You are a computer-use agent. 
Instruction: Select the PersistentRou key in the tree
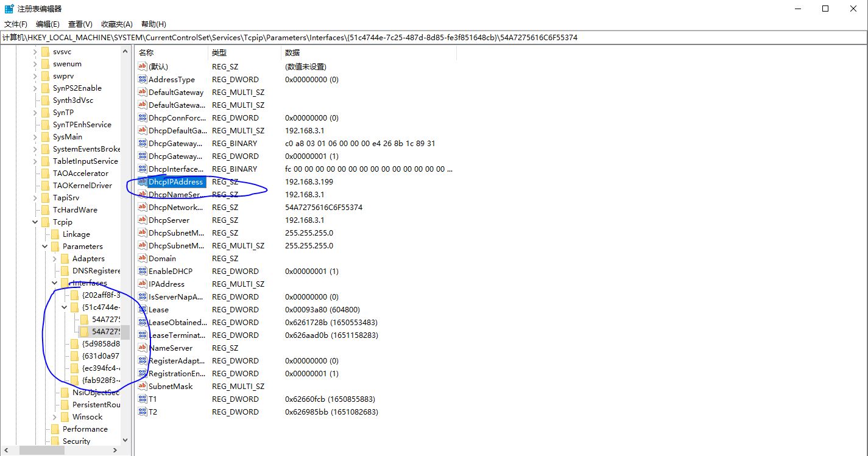click(96, 405)
